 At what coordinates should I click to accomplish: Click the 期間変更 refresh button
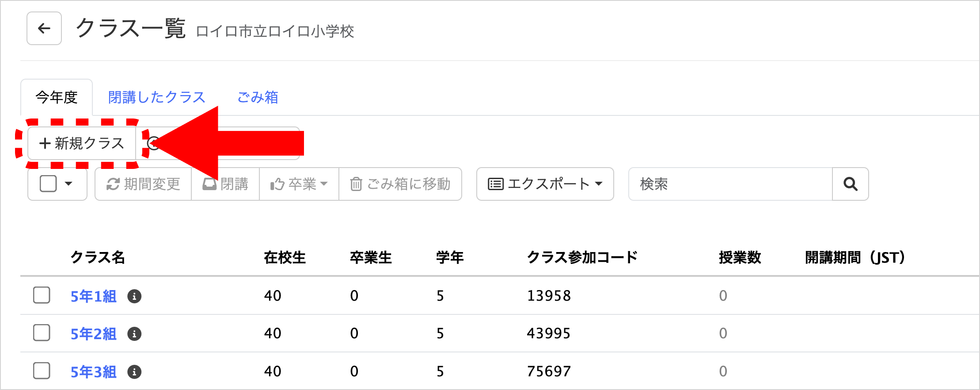point(143,184)
